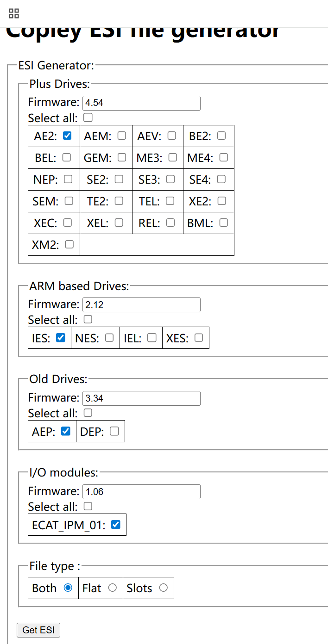Select the XEL checkbox
The image size is (328, 644).
[119, 223]
